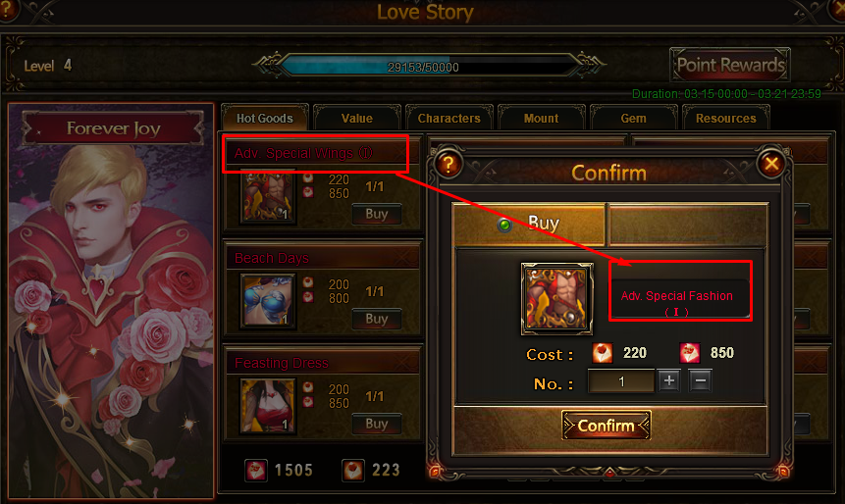Open the Point Rewards panel
The width and height of the screenshot is (845, 504).
[730, 65]
